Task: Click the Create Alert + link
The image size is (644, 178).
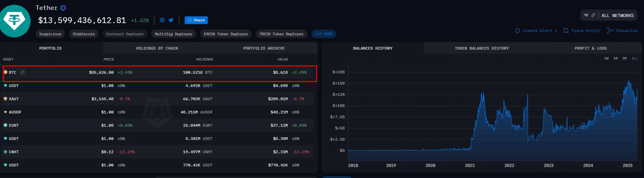Action: 536,31
